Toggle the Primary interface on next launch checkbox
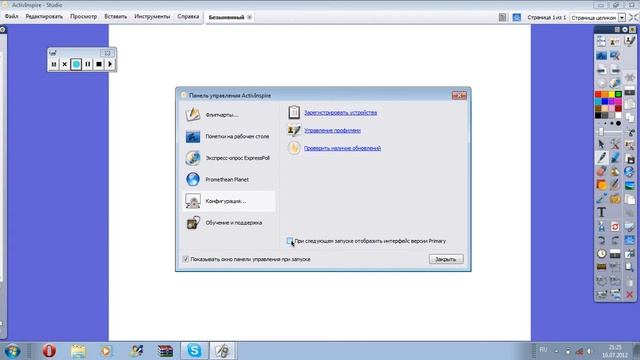This screenshot has width=640, height=360. tap(289, 241)
